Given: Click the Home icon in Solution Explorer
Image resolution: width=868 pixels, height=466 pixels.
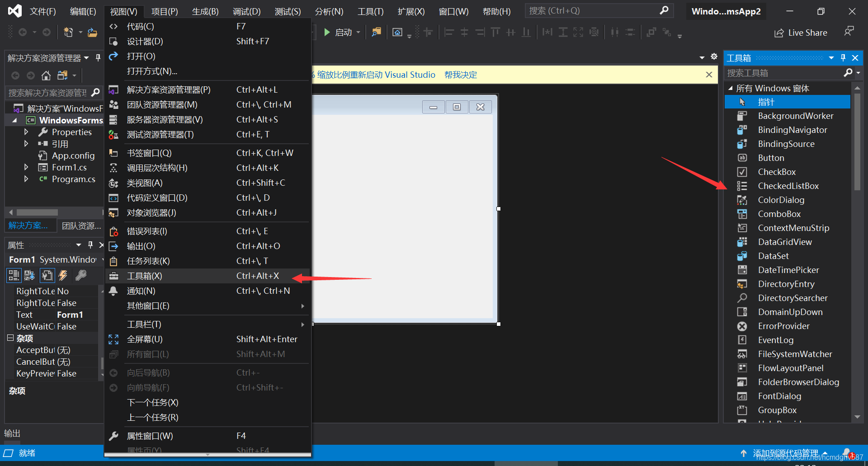Looking at the screenshot, I should (46, 75).
